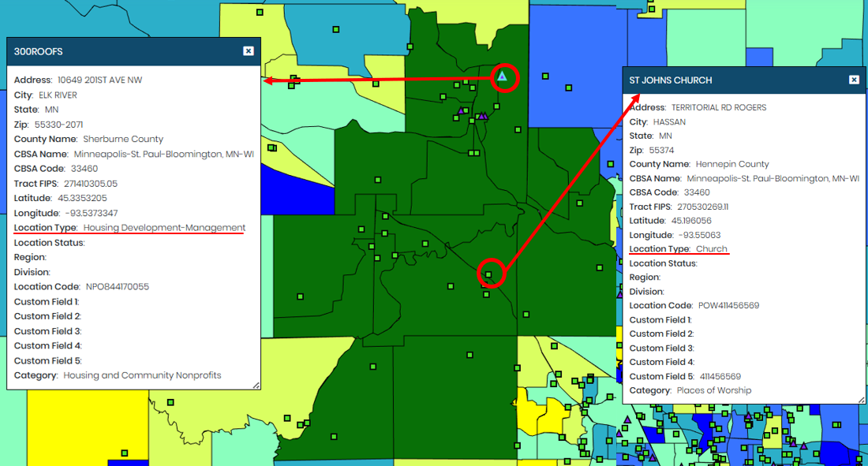Click the 300ROOFS popup title
The image size is (868, 466).
point(38,51)
